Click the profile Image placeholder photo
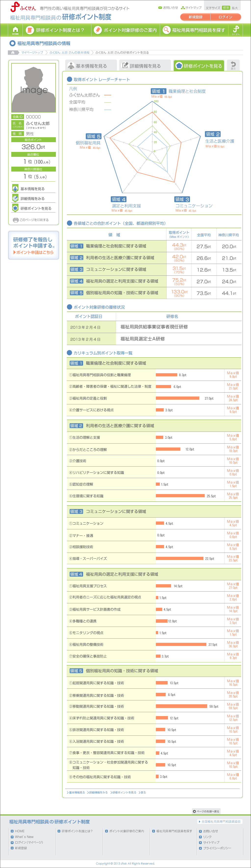Screen dimensions: 251x868 pos(33,88)
